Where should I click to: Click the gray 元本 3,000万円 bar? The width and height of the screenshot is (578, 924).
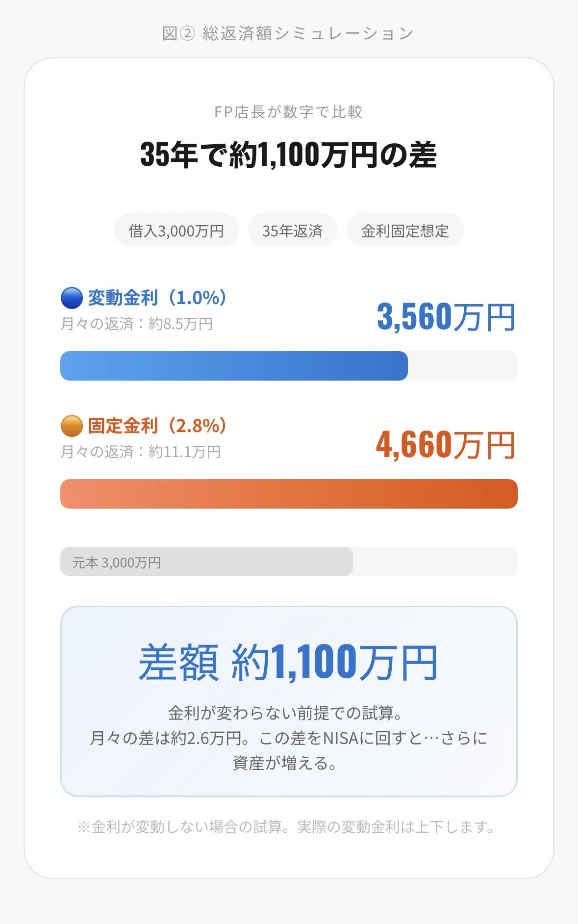click(x=206, y=562)
